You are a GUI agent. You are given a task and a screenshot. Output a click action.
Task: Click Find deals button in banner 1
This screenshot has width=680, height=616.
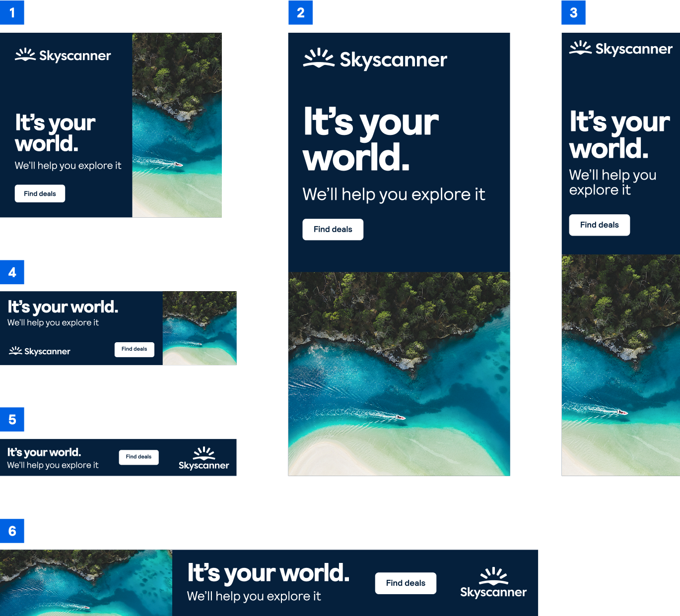pos(40,193)
